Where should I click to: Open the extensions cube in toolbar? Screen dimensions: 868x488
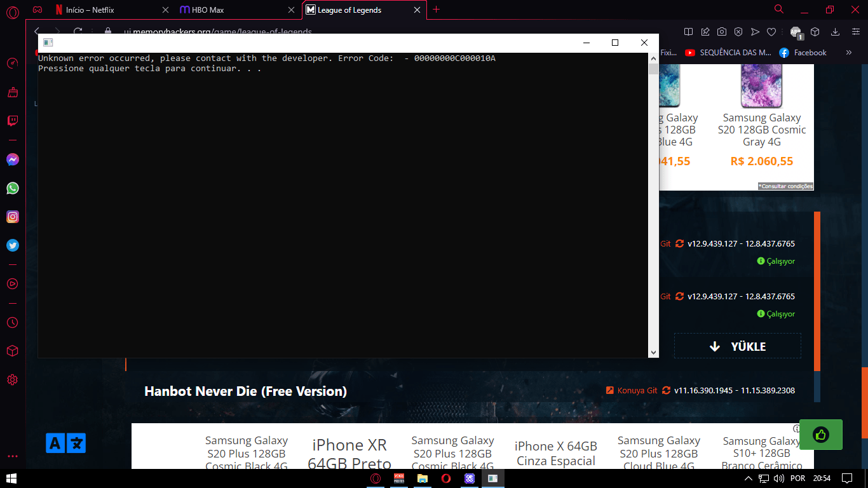(x=815, y=32)
